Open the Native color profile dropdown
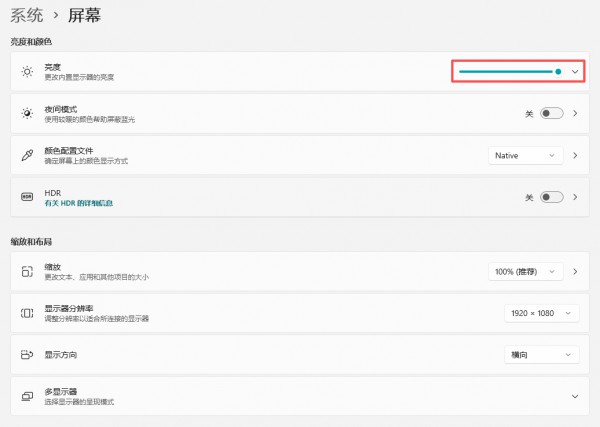The height and width of the screenshot is (427, 600). (x=525, y=155)
